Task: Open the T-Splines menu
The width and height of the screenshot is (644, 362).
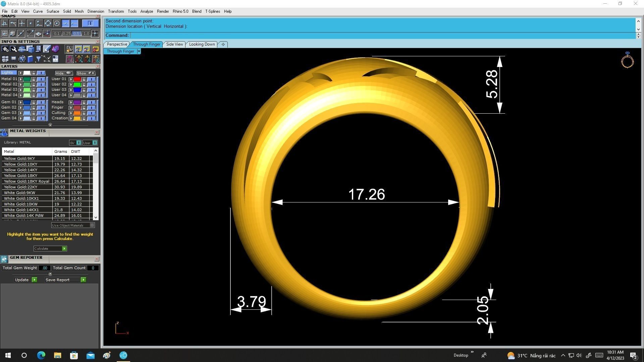Action: pyautogui.click(x=212, y=11)
